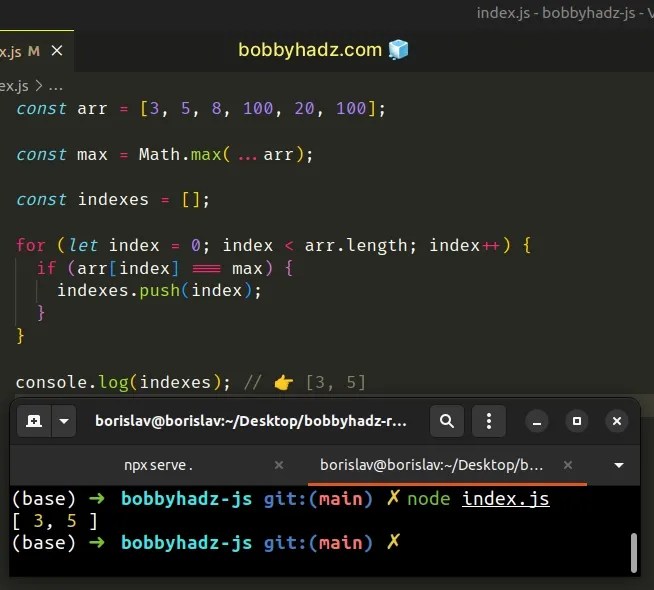This screenshot has height=590, width=654.
Task: Click the index.js breadcrumb
Action: (15, 86)
